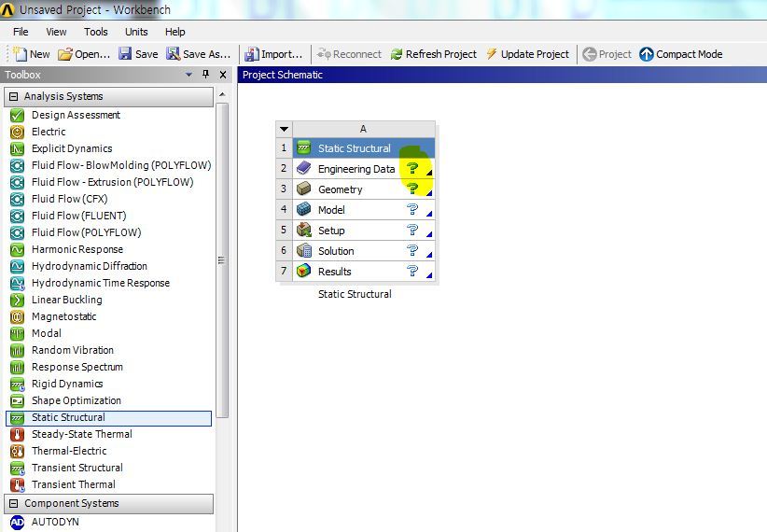This screenshot has width=767, height=532.
Task: Close the Toolbox panel
Action: 223,75
